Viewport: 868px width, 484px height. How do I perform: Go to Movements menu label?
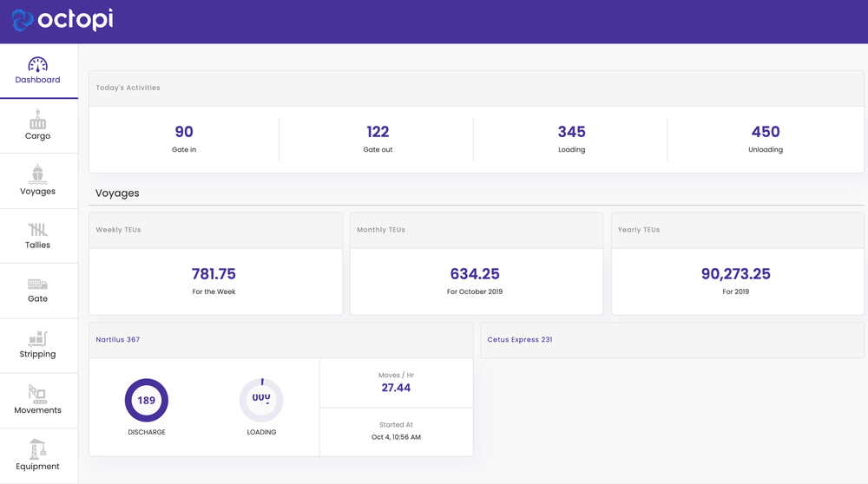click(37, 410)
